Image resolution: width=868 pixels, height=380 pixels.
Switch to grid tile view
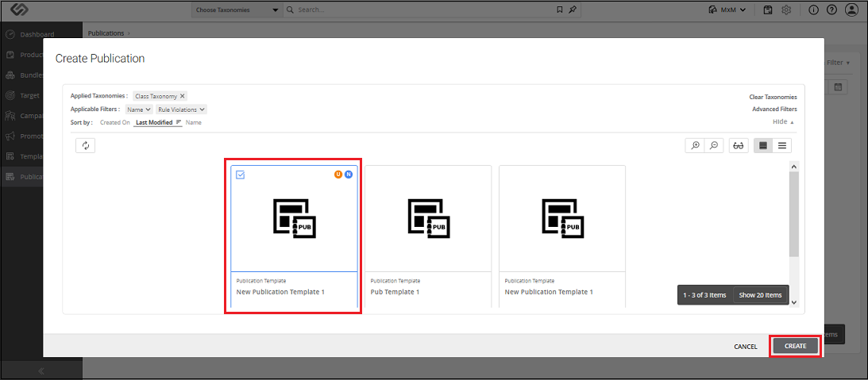[x=763, y=145]
